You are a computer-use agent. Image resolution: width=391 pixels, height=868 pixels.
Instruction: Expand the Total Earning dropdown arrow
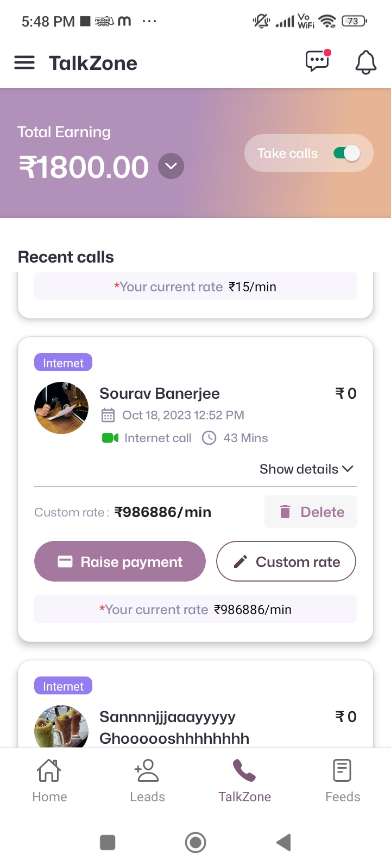[x=171, y=166]
